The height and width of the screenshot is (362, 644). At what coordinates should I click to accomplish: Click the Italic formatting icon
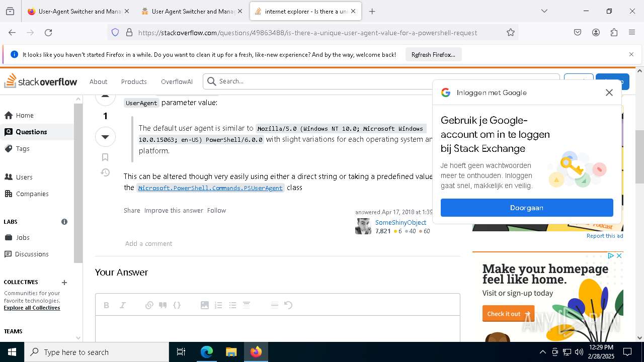tap(122, 305)
